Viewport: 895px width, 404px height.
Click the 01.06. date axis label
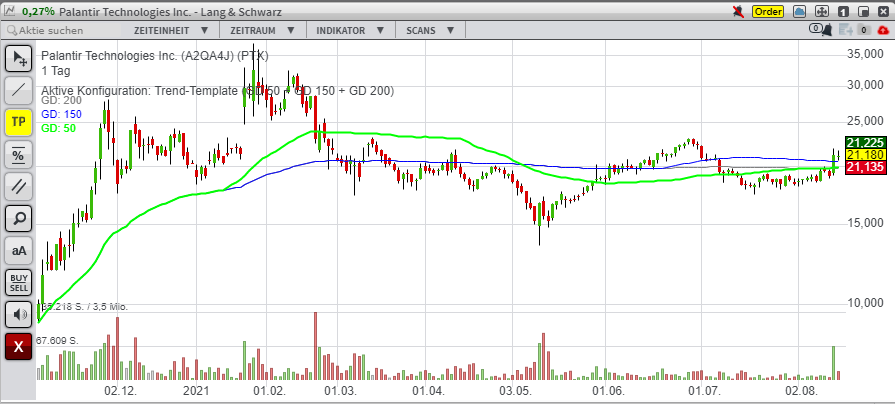point(608,391)
